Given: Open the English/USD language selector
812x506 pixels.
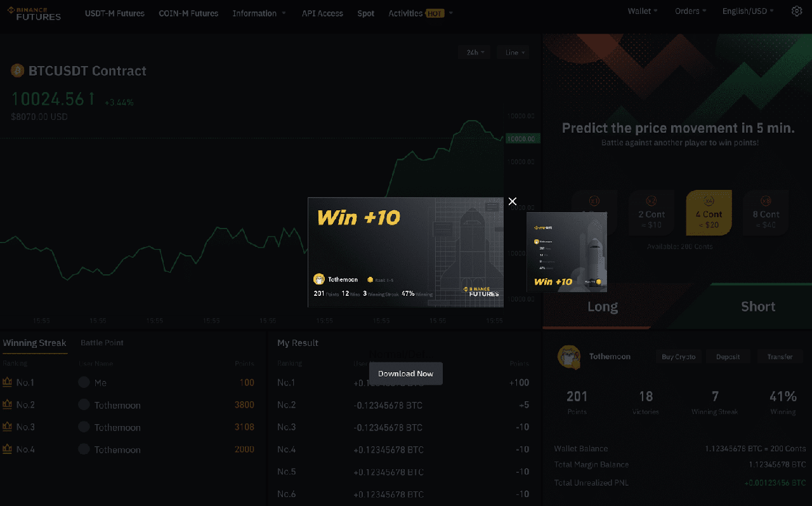Looking at the screenshot, I should [748, 11].
